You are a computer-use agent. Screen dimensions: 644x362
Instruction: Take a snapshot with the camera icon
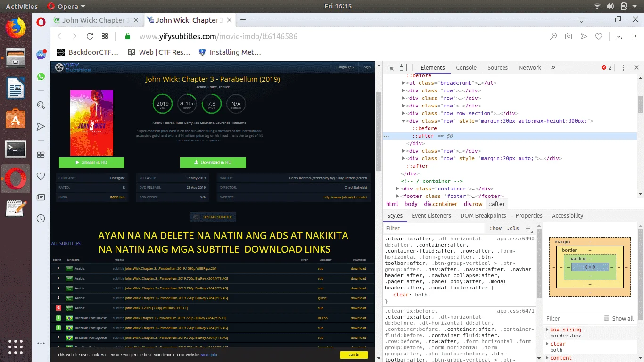[569, 36]
